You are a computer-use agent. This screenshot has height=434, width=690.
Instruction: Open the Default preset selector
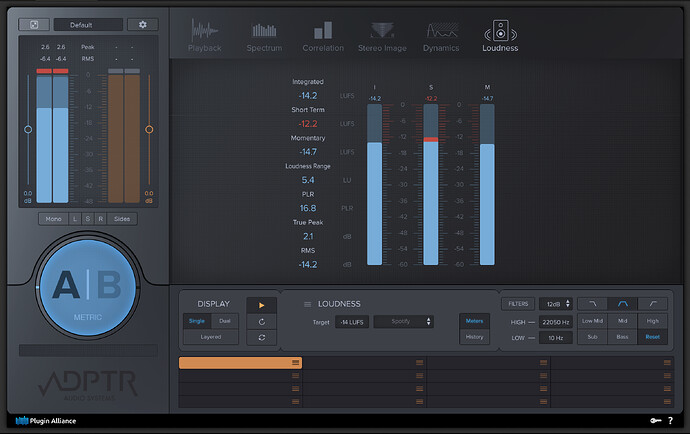[x=88, y=25]
